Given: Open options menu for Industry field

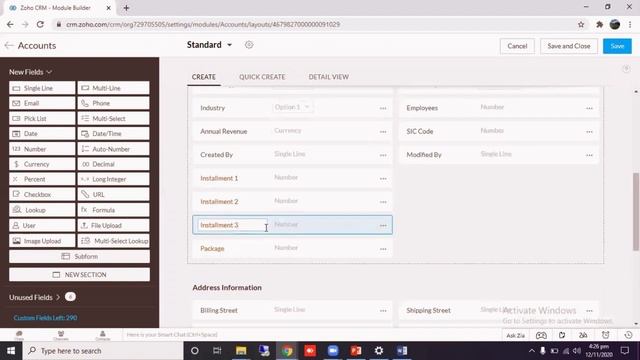Looking at the screenshot, I should [383, 108].
